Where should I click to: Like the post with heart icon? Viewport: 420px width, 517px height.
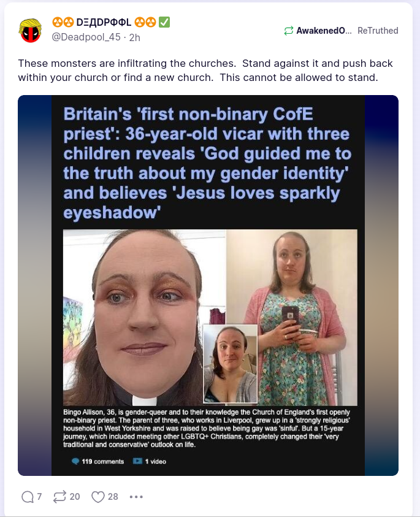pos(98,497)
